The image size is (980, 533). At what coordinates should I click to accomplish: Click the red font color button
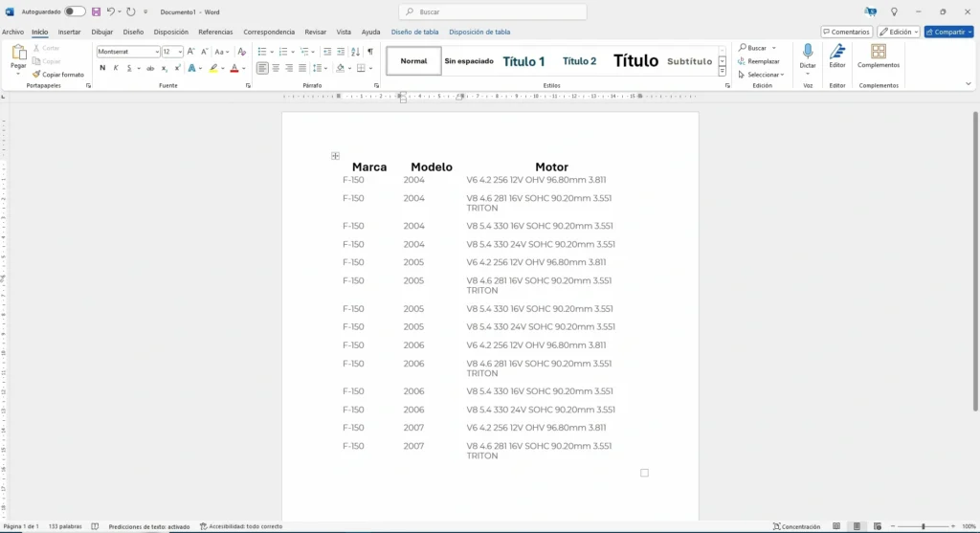tap(234, 68)
